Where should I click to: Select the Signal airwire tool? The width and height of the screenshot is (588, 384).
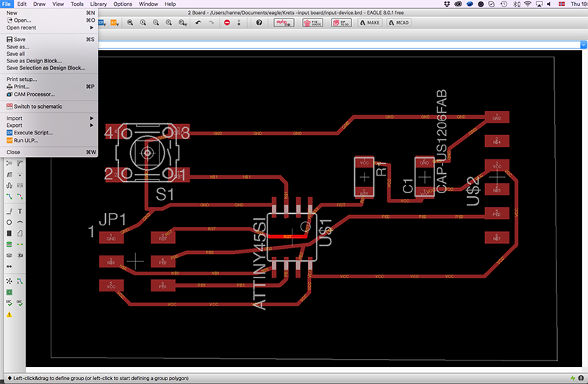point(20,244)
